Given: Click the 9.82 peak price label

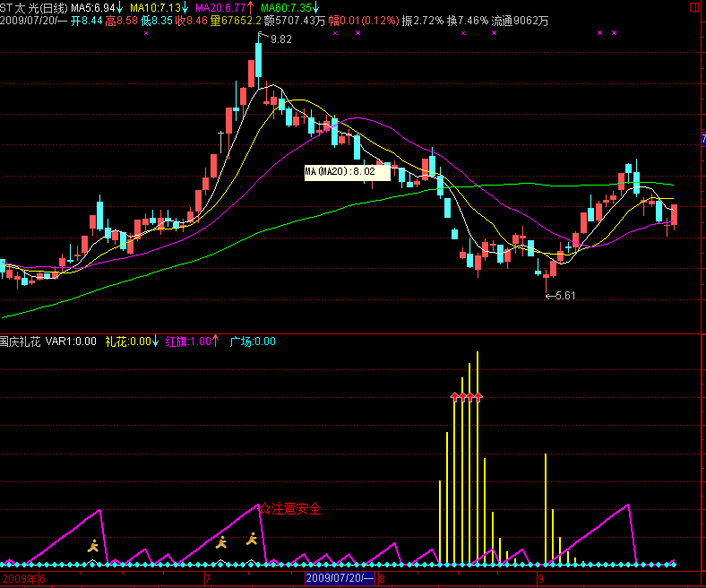Looking at the screenshot, I should tap(281, 39).
